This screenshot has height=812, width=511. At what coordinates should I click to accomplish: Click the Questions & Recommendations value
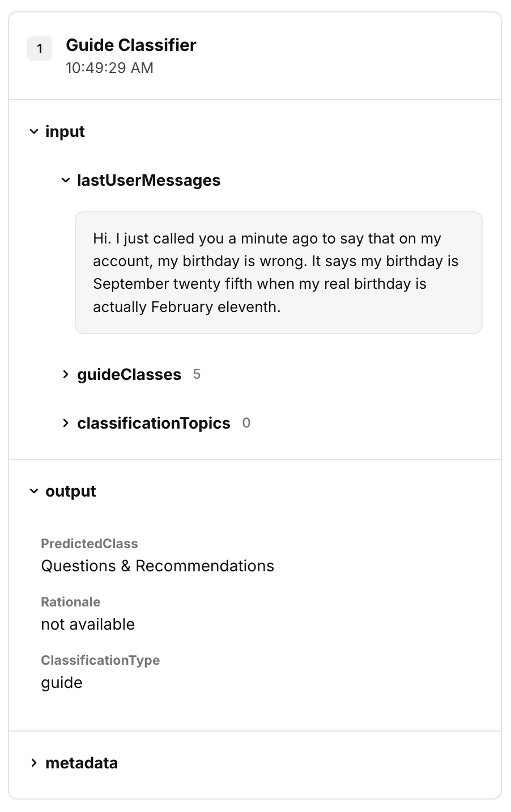(157, 566)
